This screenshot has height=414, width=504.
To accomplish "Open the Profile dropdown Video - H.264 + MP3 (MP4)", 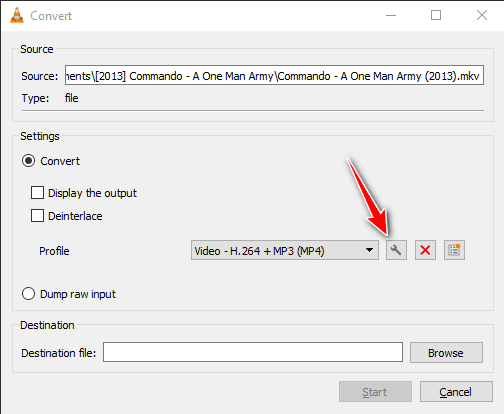I will pos(285,250).
